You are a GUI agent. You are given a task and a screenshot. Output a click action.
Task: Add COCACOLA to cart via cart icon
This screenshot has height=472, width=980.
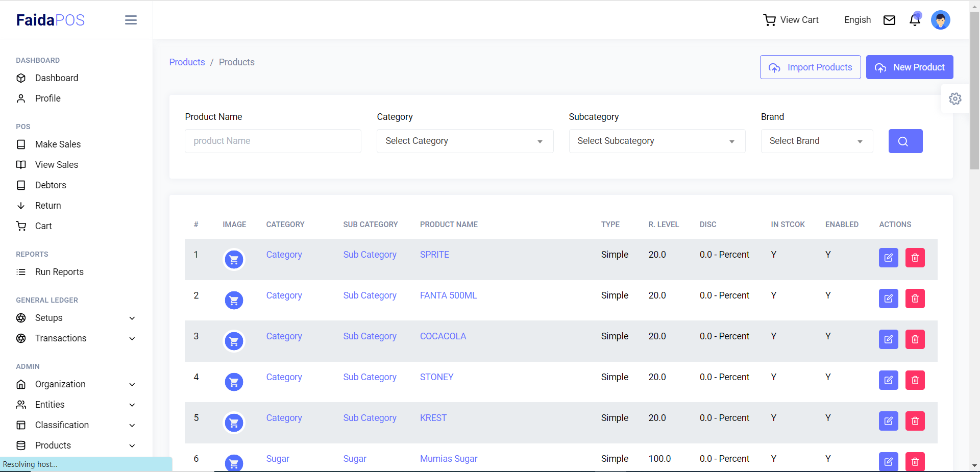pyautogui.click(x=234, y=341)
